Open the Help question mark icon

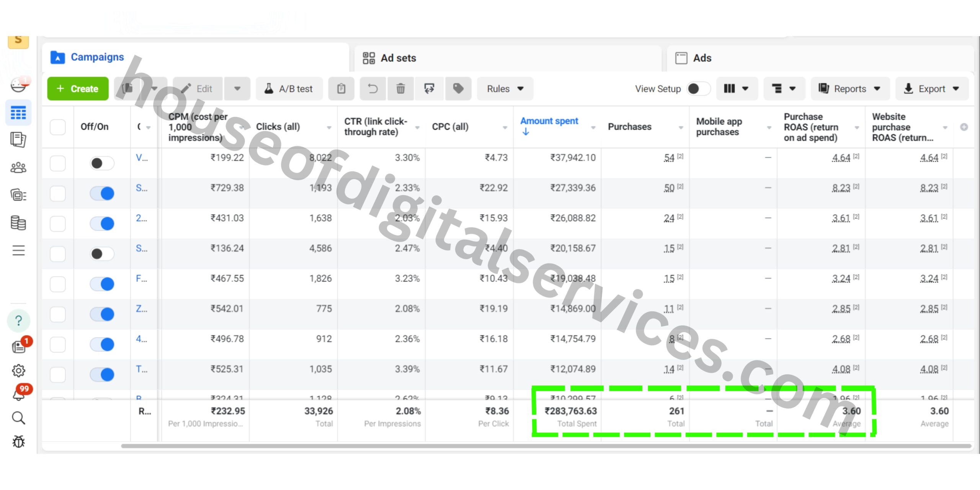(x=18, y=321)
